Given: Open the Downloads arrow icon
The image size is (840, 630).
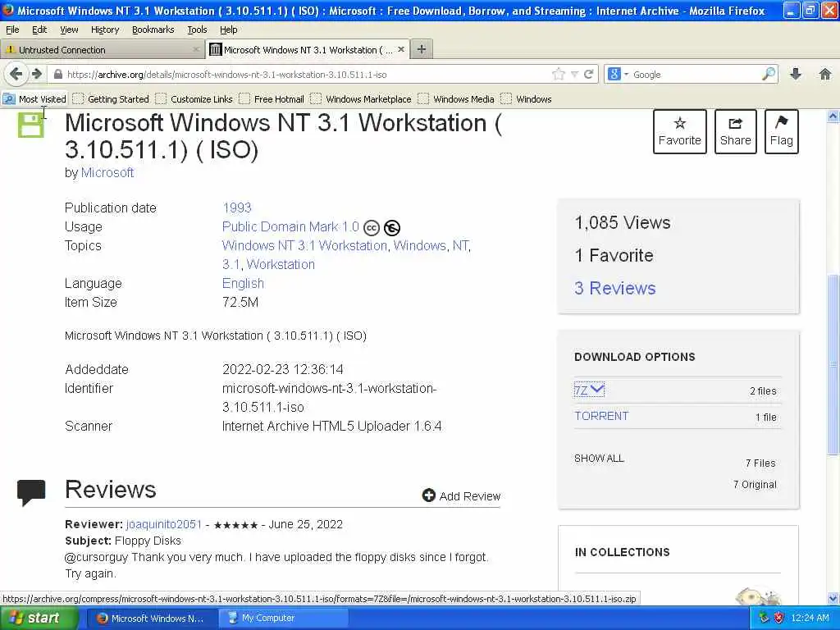Looking at the screenshot, I should 796,74.
